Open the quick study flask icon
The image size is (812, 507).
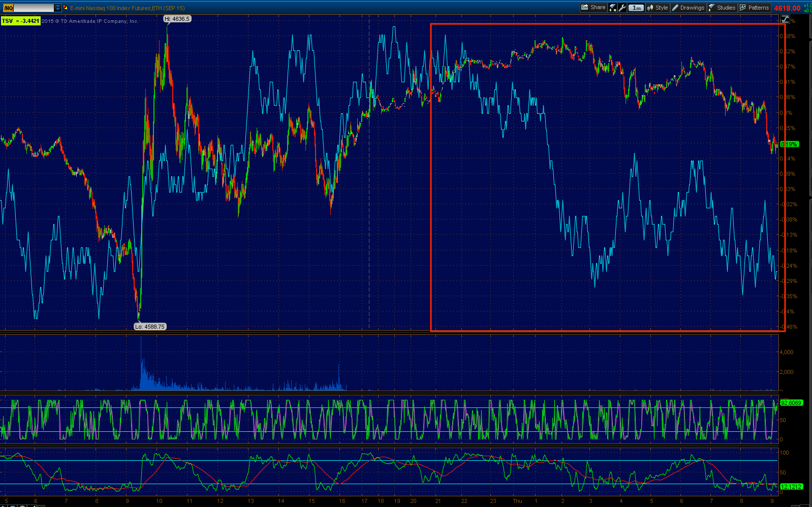(x=613, y=8)
